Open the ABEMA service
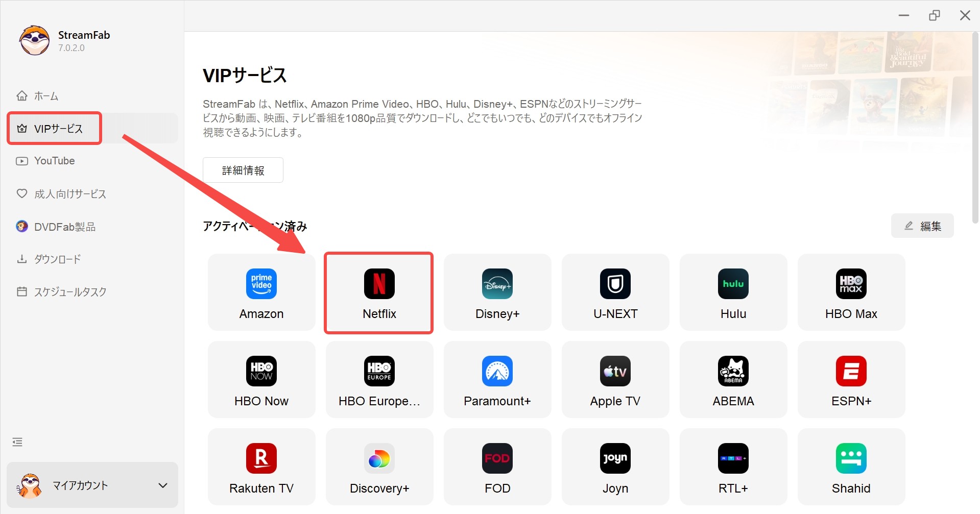 (x=733, y=380)
